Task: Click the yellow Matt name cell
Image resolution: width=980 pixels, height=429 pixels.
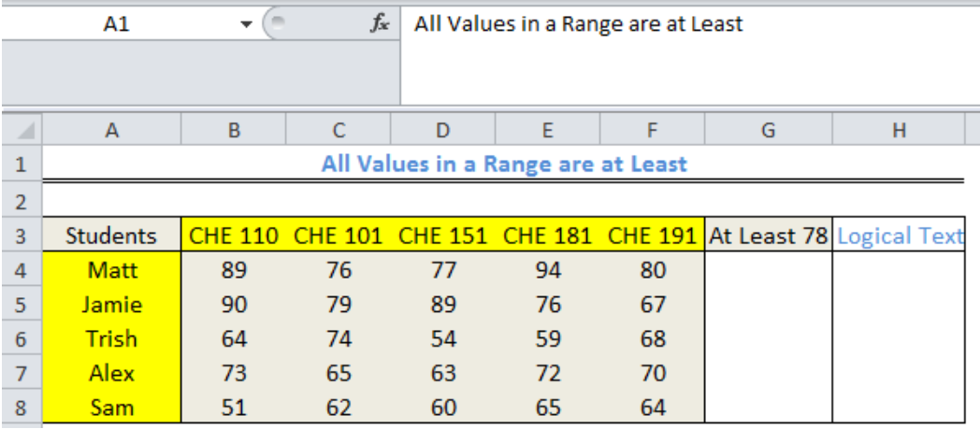Action: pos(112,270)
